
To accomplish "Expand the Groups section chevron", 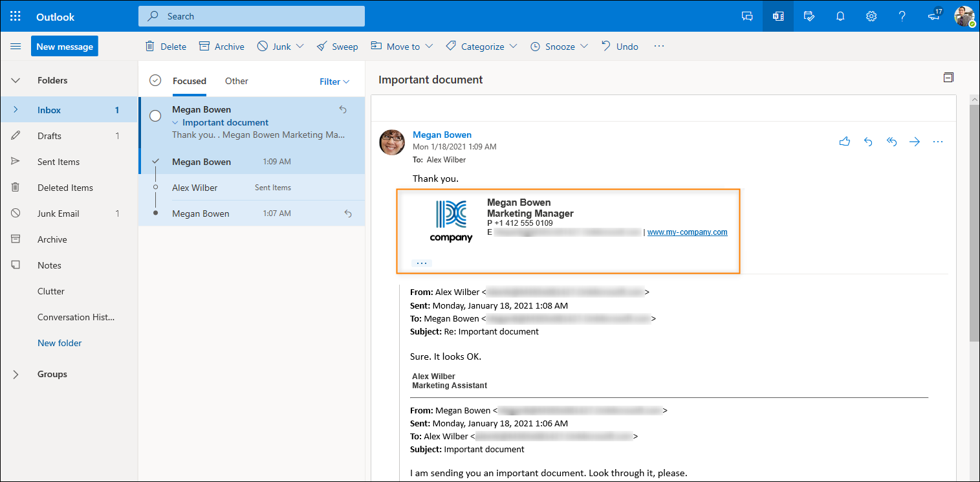I will (16, 374).
